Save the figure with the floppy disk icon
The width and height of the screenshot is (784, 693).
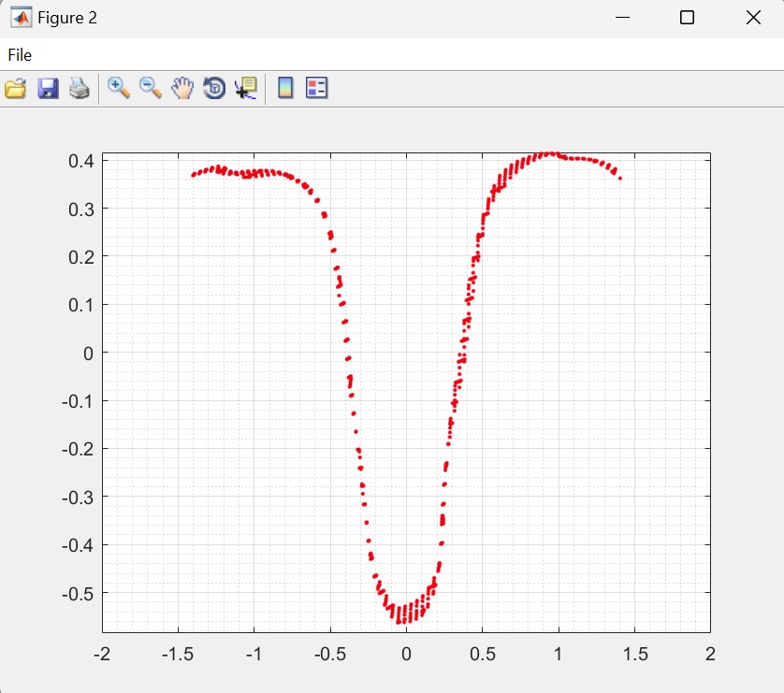pos(48,89)
